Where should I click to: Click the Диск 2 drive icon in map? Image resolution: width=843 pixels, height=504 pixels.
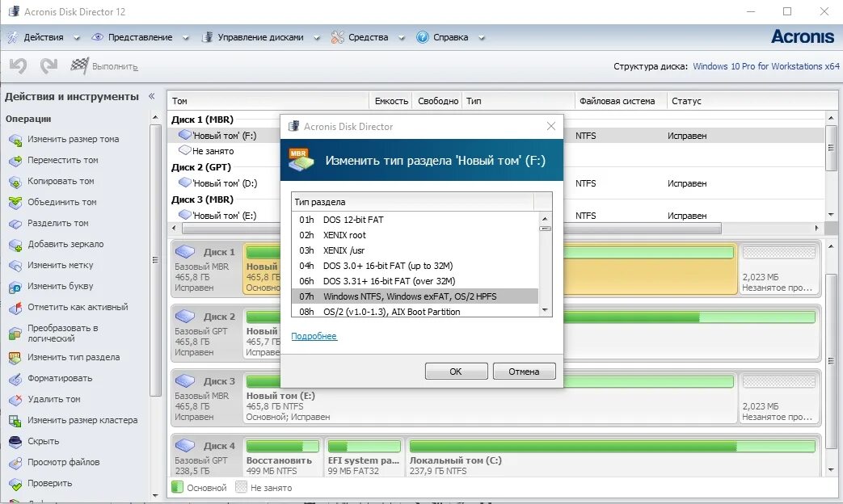click(185, 316)
